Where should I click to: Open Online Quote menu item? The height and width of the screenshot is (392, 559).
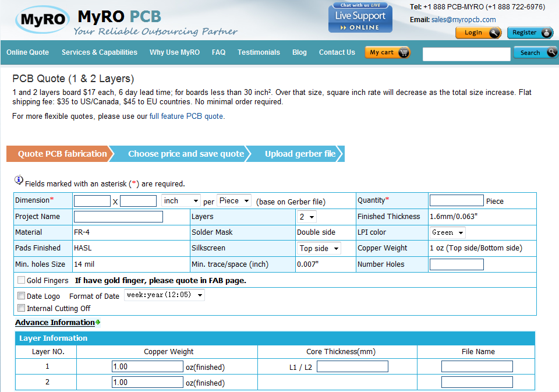(27, 52)
